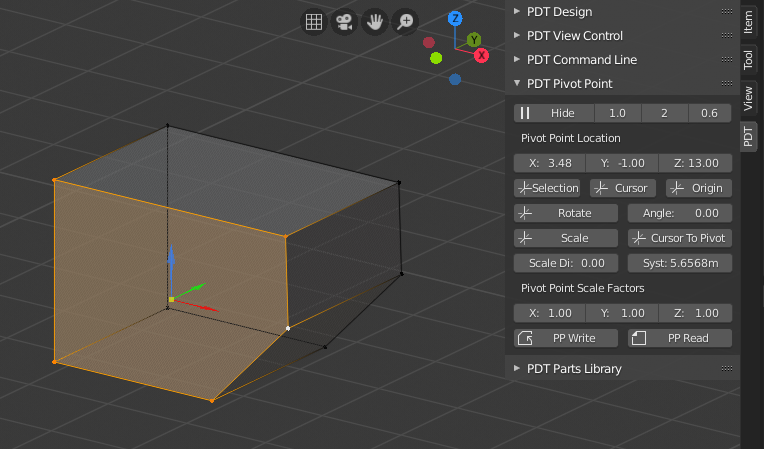Open the Tool sidebar tab
This screenshot has height=449, width=764.
click(749, 60)
